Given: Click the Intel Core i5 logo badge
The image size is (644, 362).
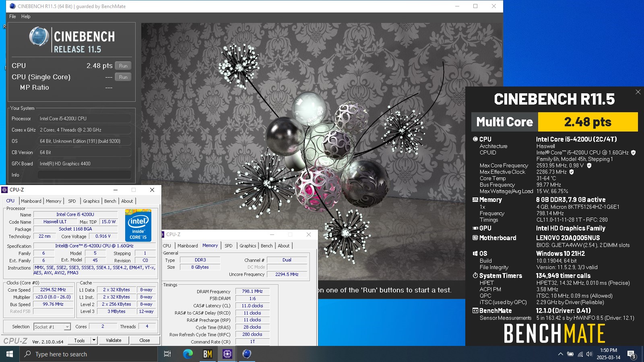Looking at the screenshot, I should coord(138,225).
